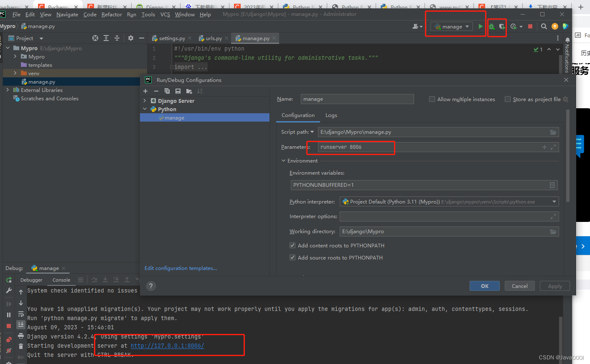This screenshot has height=364, width=590.
Task: Expand the Django Server configuration group
Action: [145, 101]
